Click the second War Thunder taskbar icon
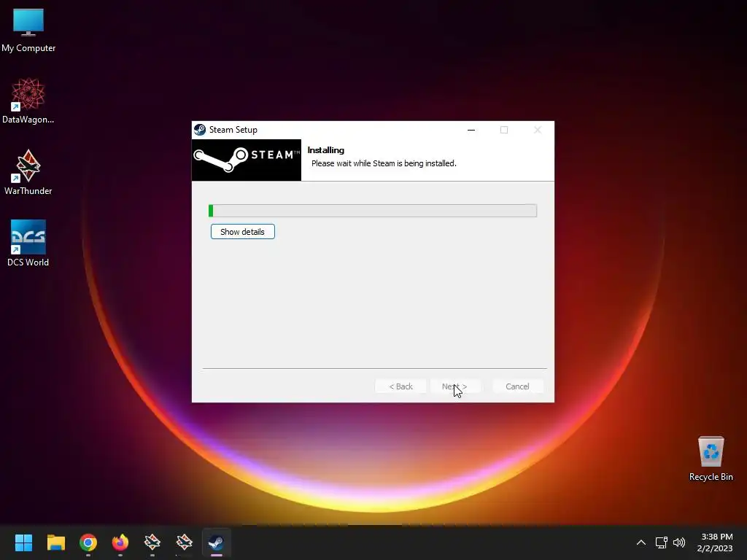This screenshot has width=747, height=560. (185, 542)
